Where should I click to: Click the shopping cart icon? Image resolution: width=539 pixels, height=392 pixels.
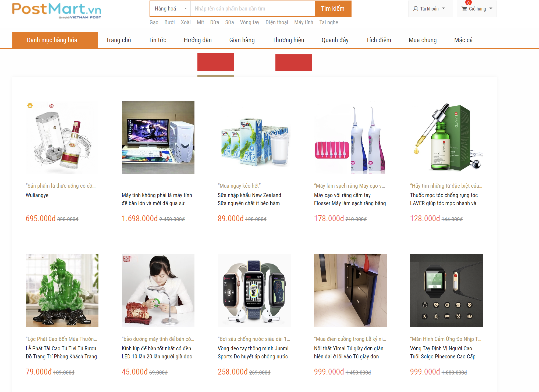point(464,9)
